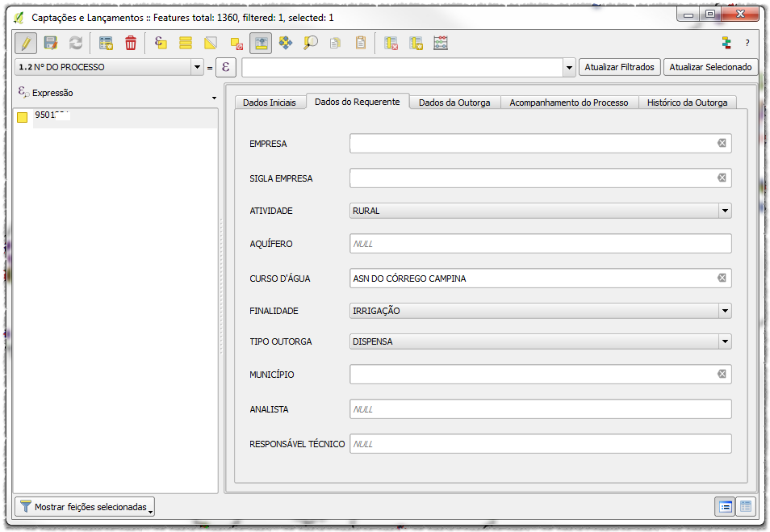Click the Pan map to selected icon

coord(285,43)
